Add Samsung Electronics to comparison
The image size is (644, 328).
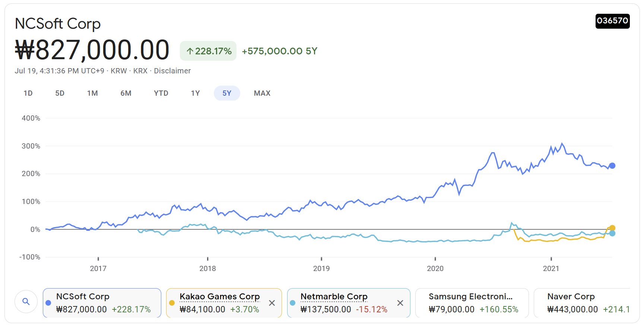(x=472, y=303)
